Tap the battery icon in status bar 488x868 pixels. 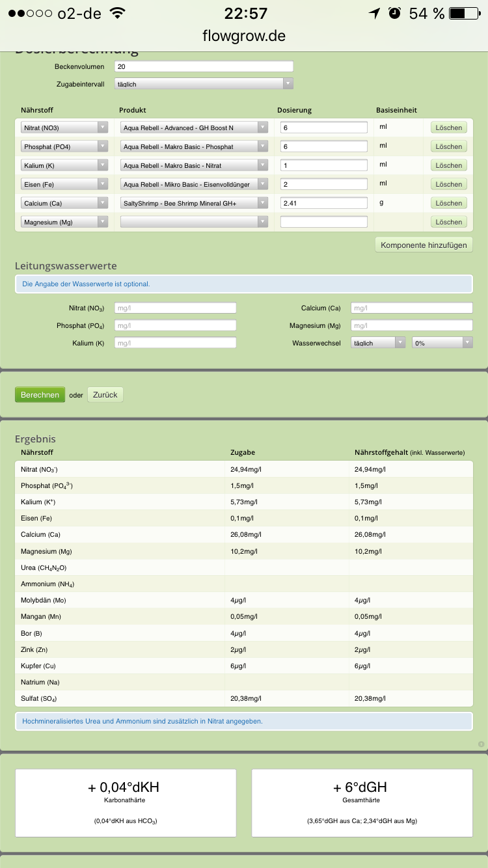(463, 13)
